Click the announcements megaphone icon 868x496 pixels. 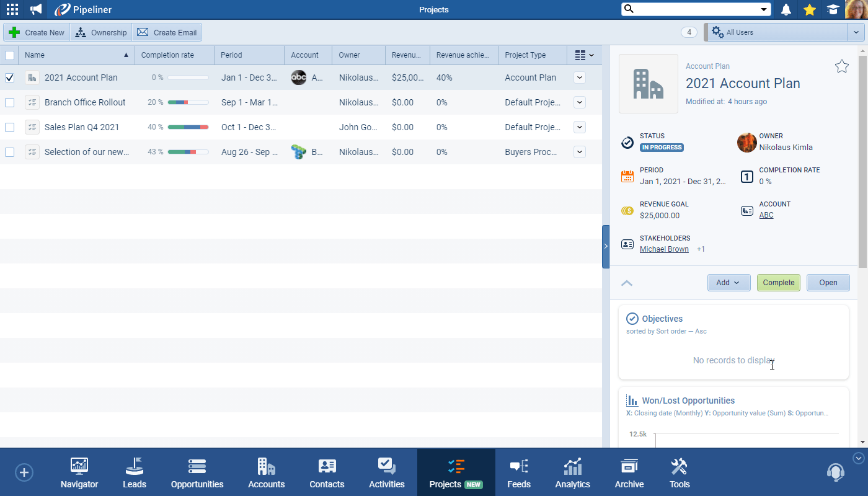(35, 9)
